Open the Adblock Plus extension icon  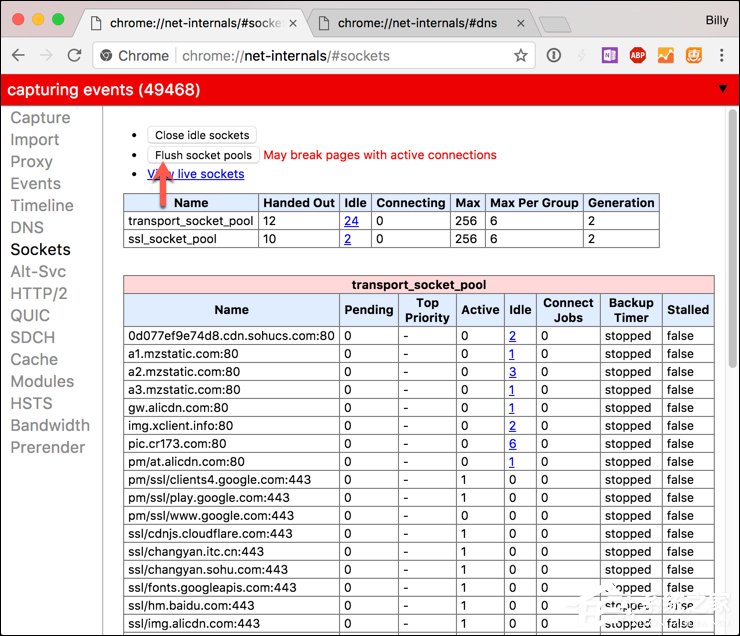[x=637, y=56]
